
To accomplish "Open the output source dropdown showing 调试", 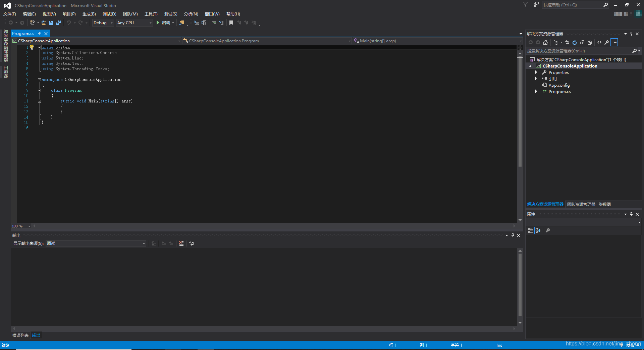I will pos(96,244).
